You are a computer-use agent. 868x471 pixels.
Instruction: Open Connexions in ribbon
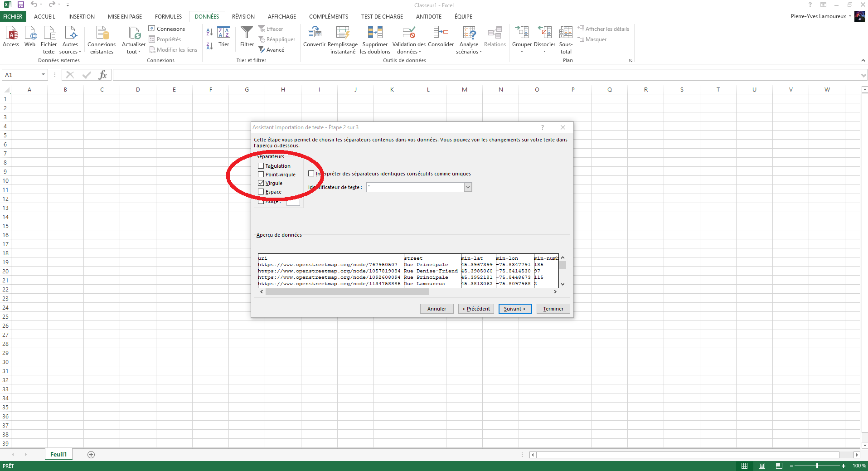(x=167, y=29)
